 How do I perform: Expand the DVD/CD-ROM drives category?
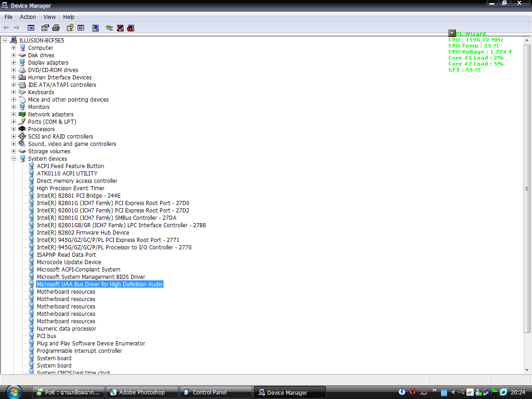(14, 70)
